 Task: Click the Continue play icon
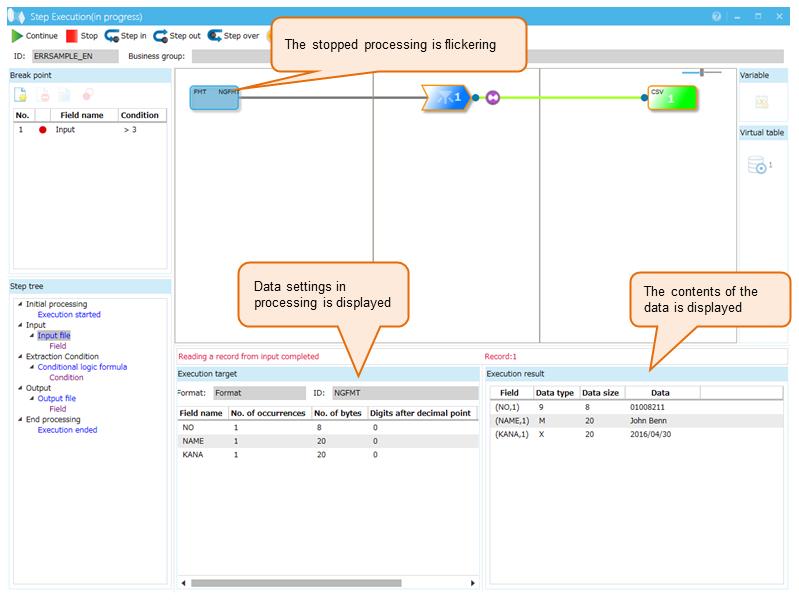coord(17,36)
